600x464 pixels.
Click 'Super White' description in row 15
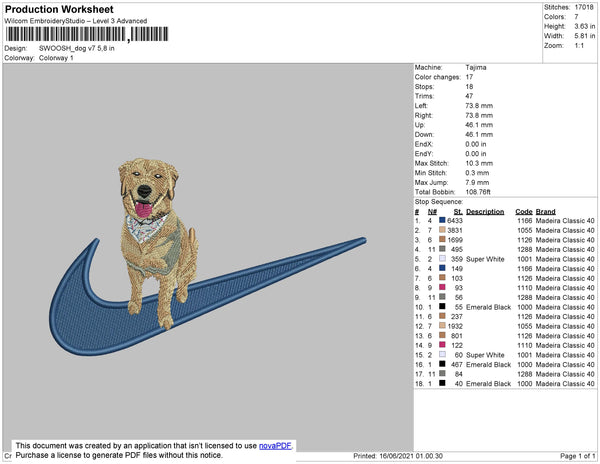[485, 355]
